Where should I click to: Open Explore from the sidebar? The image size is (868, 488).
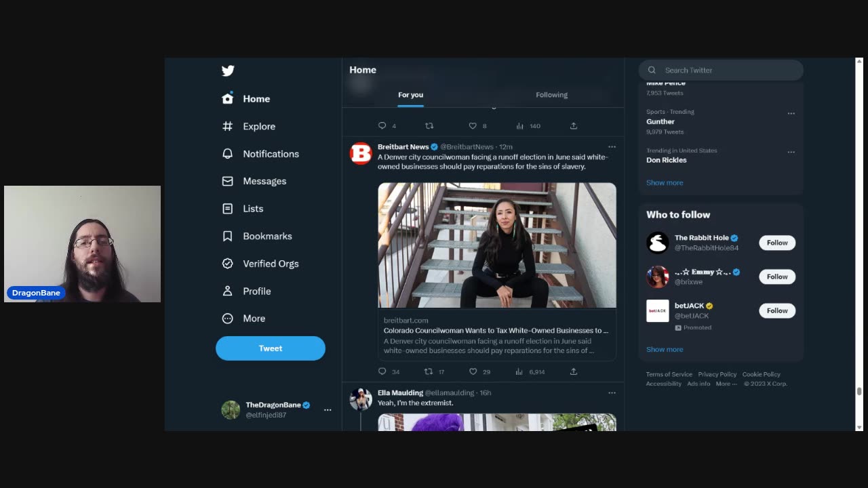(249, 126)
